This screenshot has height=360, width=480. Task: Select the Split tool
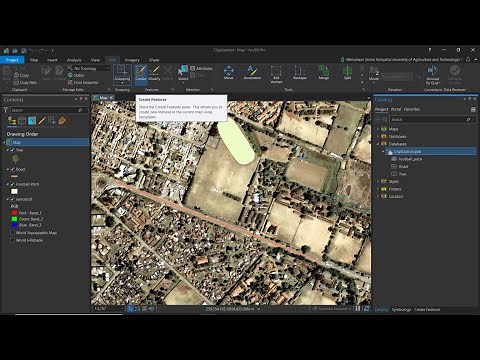(x=347, y=72)
